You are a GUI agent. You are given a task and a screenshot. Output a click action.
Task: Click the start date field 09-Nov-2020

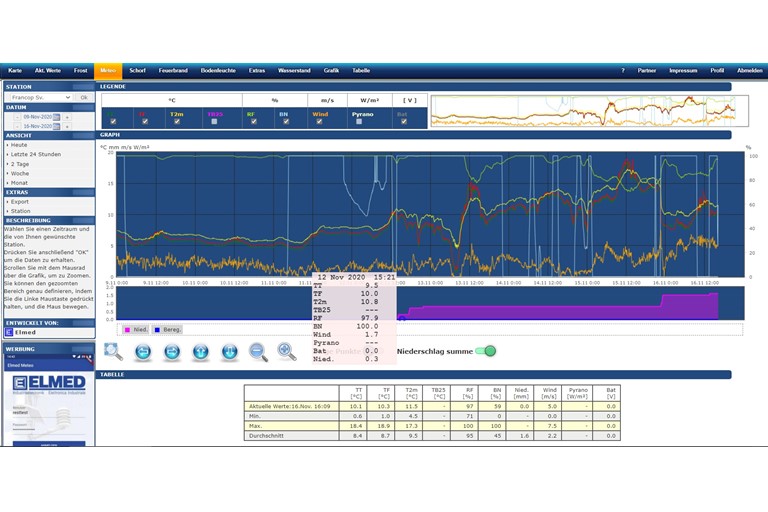(37, 117)
